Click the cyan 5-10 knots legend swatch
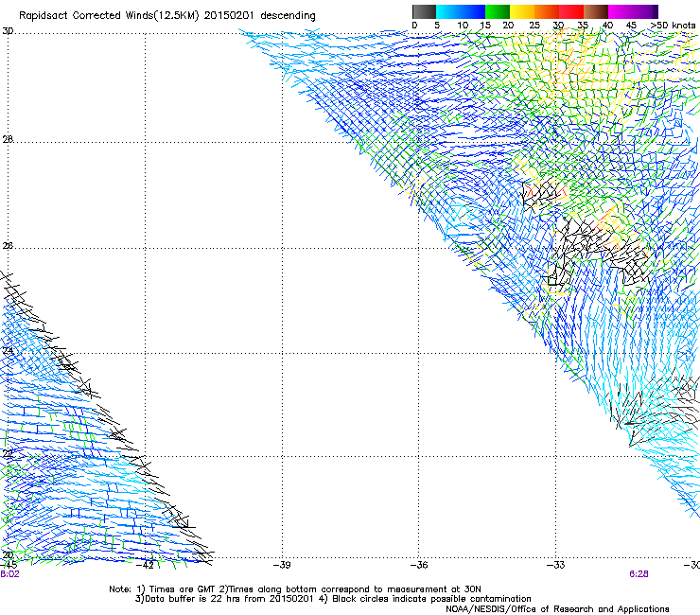Screen dimensions: 700x615 pyautogui.click(x=448, y=11)
